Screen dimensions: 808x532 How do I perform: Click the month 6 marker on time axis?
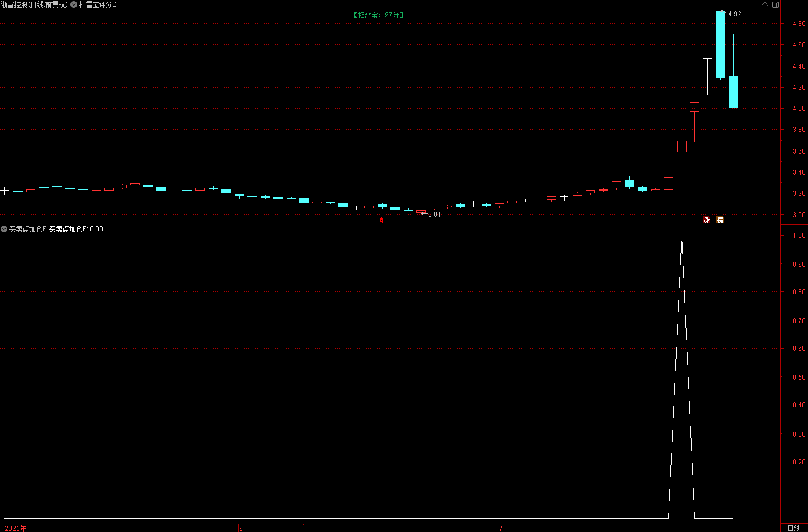click(241, 528)
